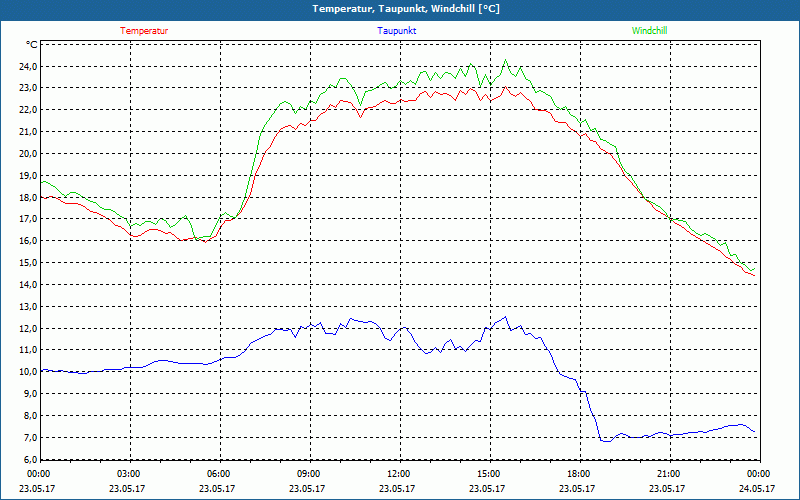Click the 24.05.17 date label
The width and height of the screenshot is (800, 500).
pyautogui.click(x=757, y=489)
